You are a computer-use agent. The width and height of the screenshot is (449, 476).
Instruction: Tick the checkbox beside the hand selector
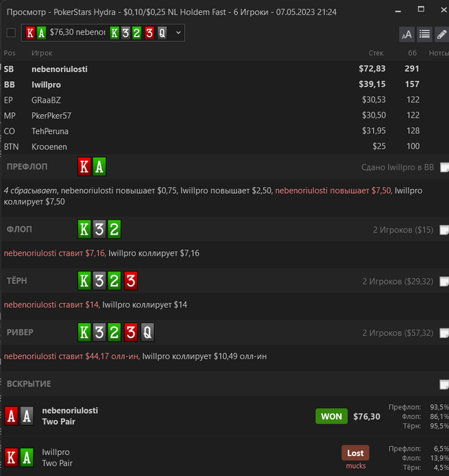point(11,33)
